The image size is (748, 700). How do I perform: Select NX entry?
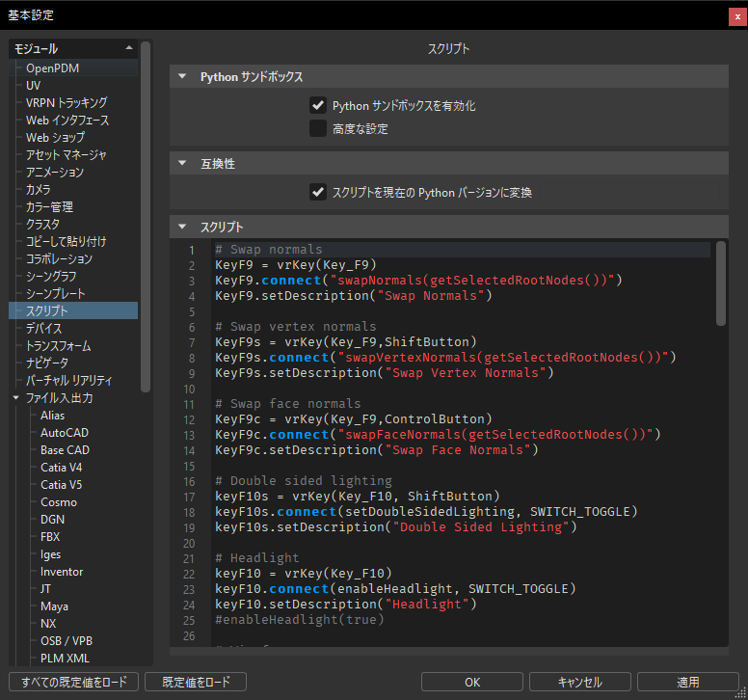(48, 623)
